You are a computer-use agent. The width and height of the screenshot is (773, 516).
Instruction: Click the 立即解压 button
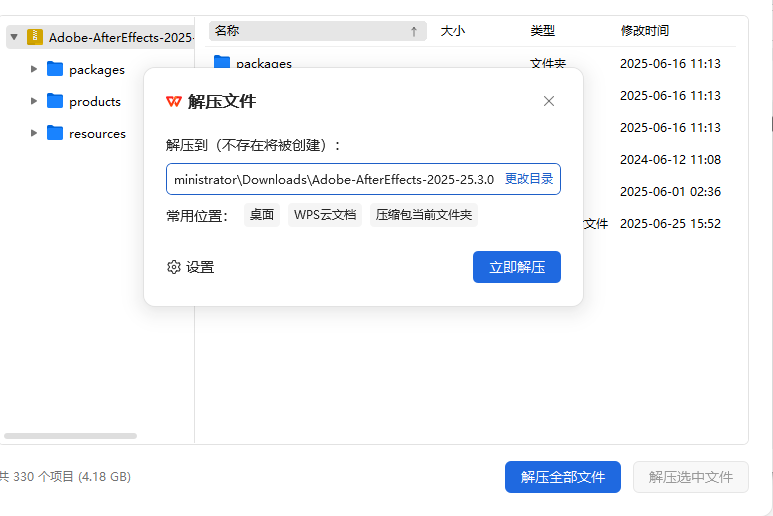[516, 267]
